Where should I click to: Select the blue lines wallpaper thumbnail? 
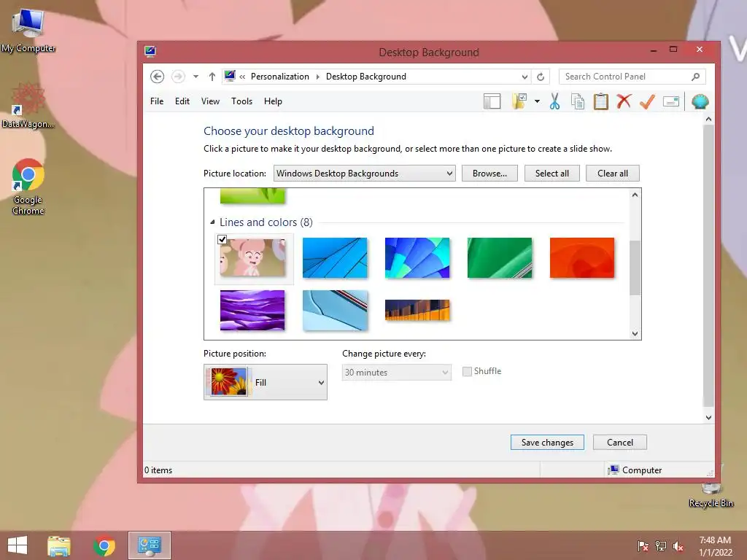click(x=335, y=257)
